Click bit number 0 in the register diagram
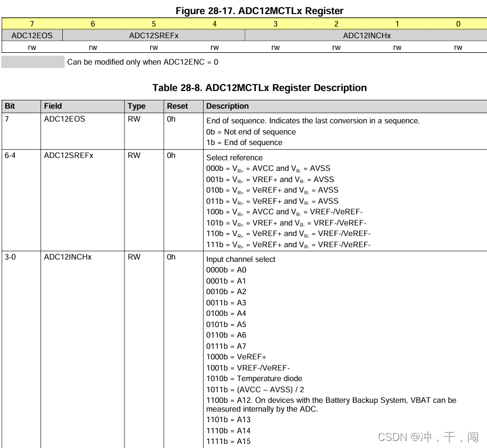 [458, 23]
